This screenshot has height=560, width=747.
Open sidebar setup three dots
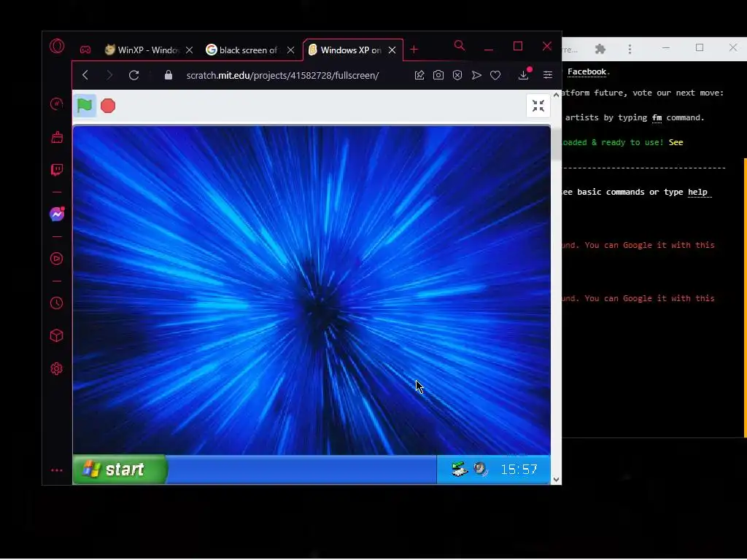57,470
